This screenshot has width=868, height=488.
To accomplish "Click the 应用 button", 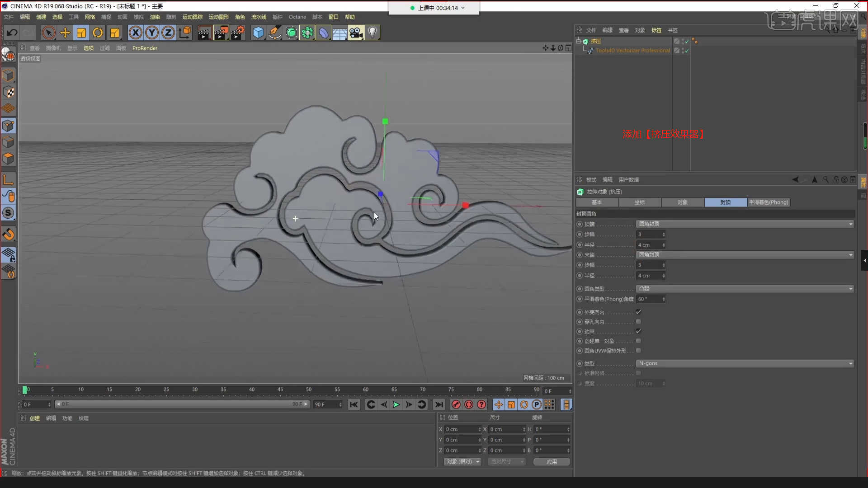I will coord(552,461).
